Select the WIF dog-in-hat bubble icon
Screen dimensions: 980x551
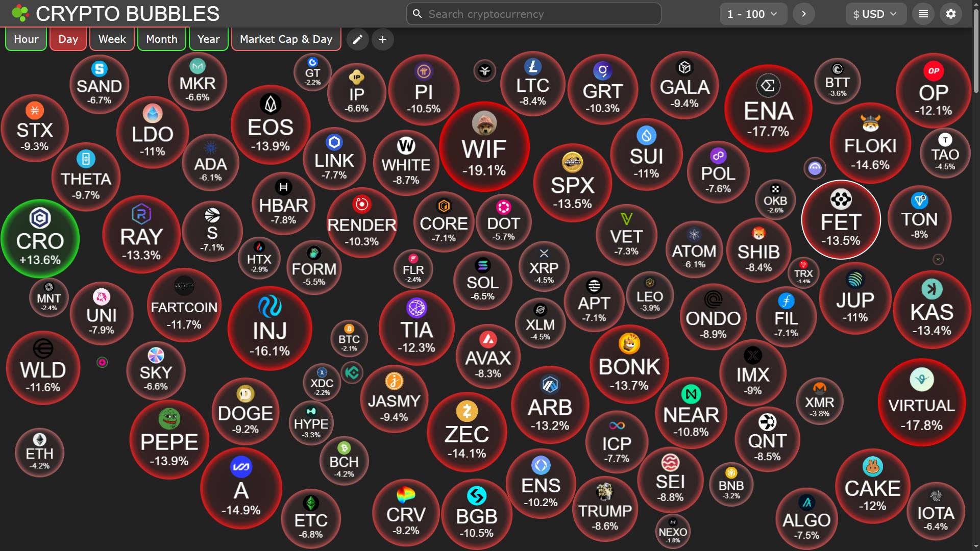tap(484, 123)
